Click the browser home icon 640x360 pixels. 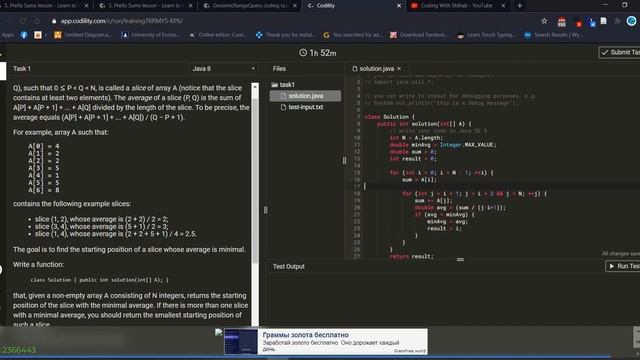(x=37, y=21)
